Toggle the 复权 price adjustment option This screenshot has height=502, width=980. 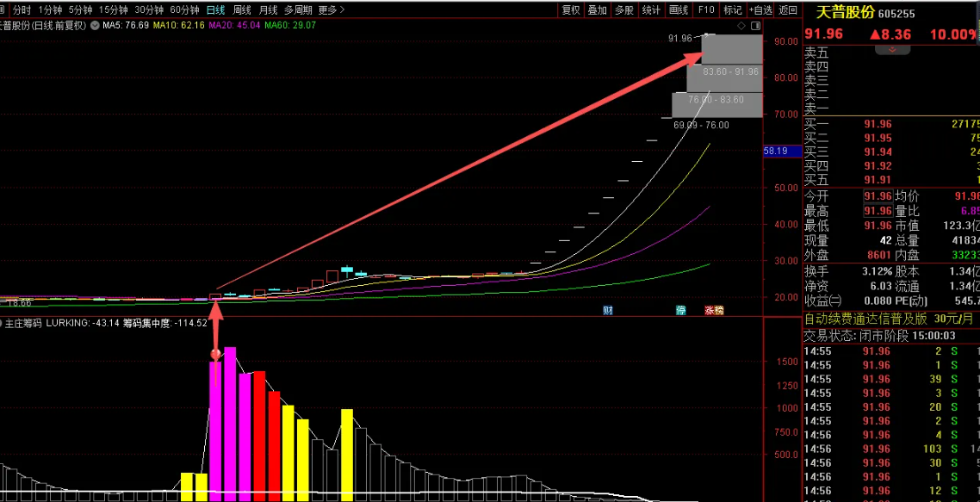570,10
